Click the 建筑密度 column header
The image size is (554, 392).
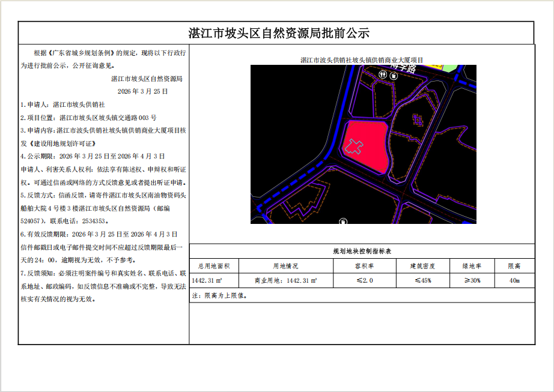[422, 266]
